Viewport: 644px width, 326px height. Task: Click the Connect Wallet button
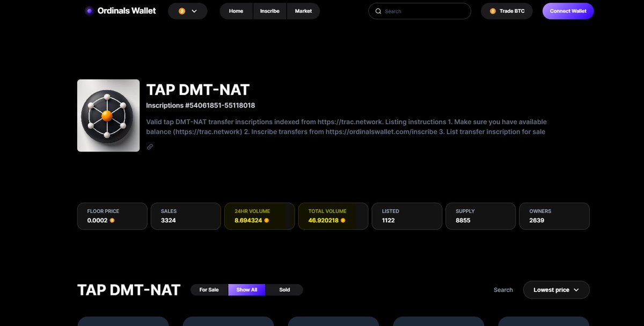(568, 11)
